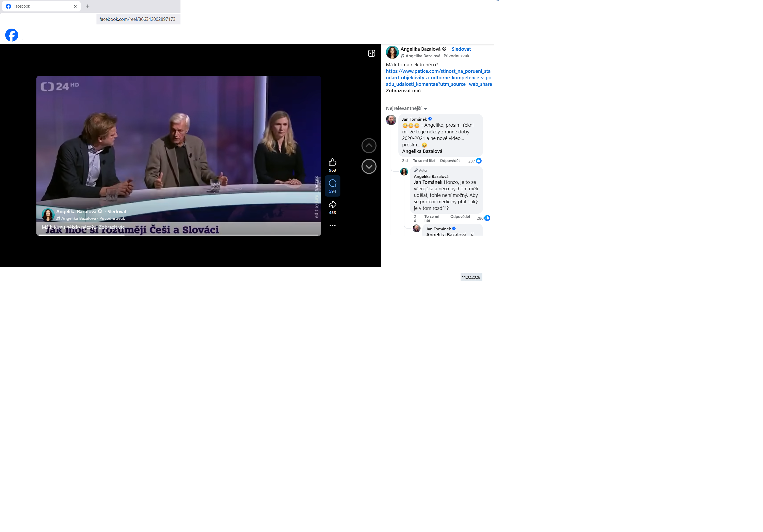Expand video caption with Zobrazit víc

tap(111, 227)
